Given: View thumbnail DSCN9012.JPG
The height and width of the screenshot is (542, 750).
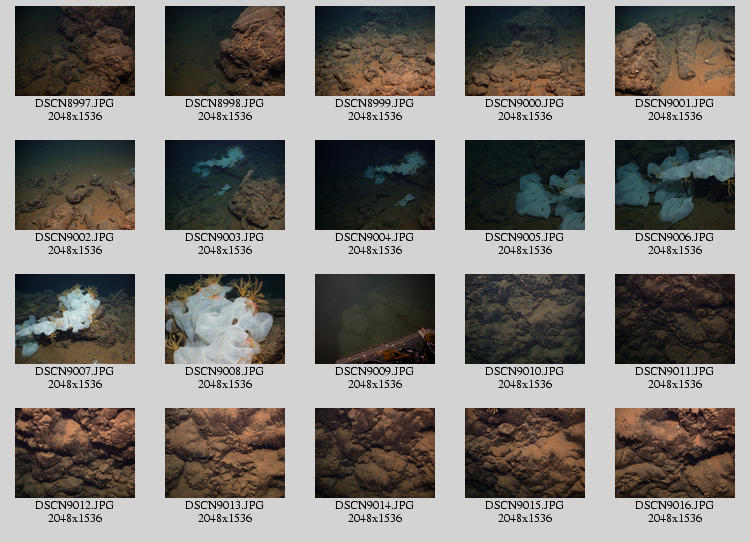Looking at the screenshot, I should (x=75, y=453).
